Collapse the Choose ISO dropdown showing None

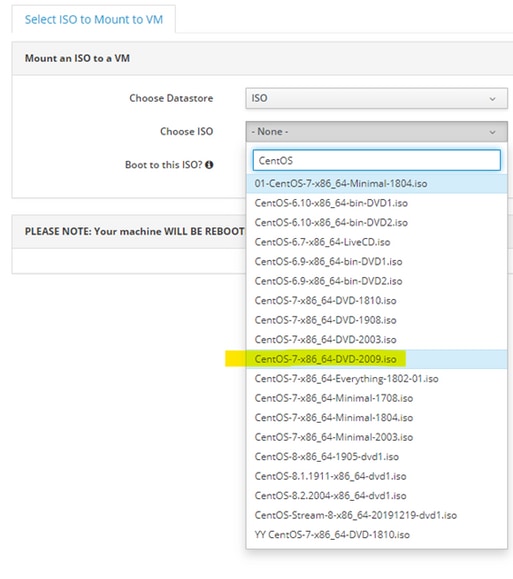[376, 131]
